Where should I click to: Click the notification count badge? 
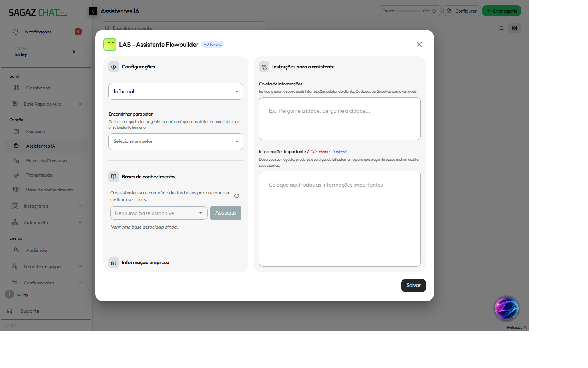[78, 32]
